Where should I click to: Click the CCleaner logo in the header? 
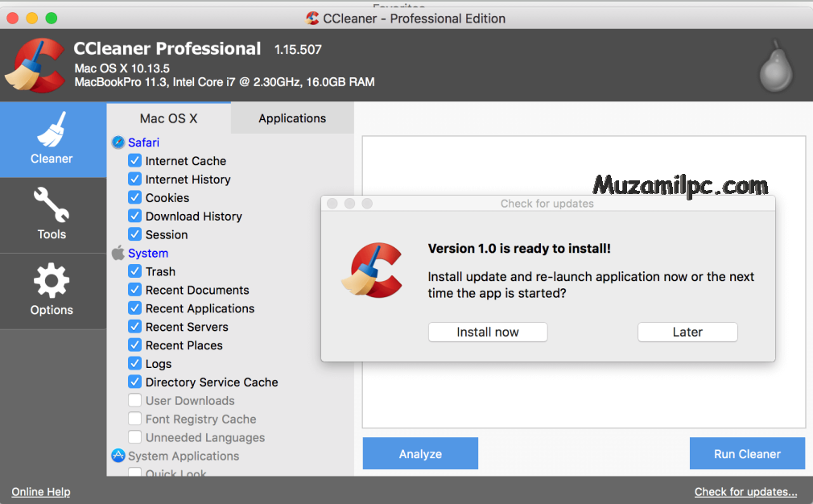[x=35, y=65]
